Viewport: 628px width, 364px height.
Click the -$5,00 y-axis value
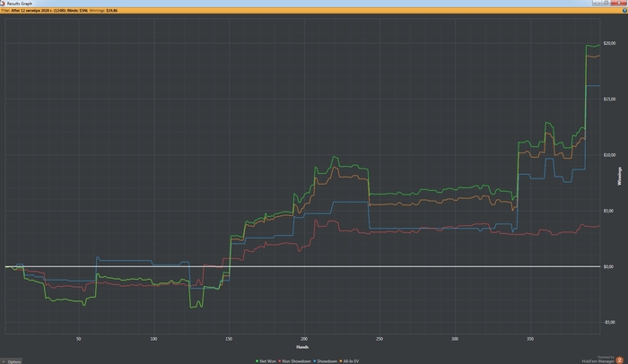(x=609, y=323)
